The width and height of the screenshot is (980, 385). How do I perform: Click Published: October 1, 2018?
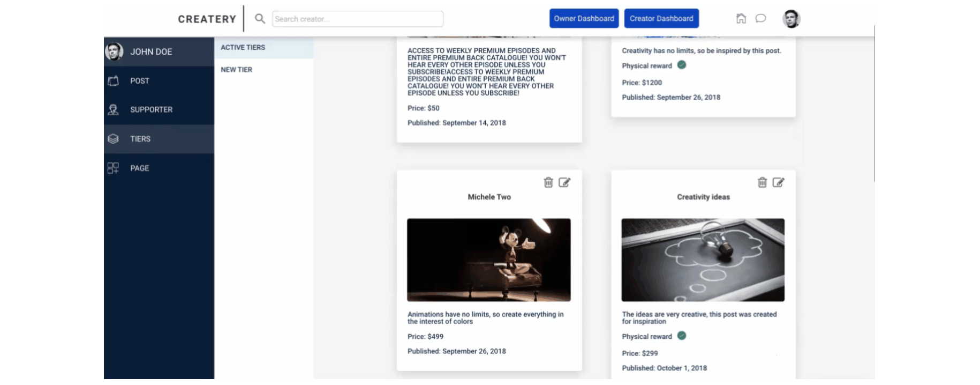pos(665,368)
